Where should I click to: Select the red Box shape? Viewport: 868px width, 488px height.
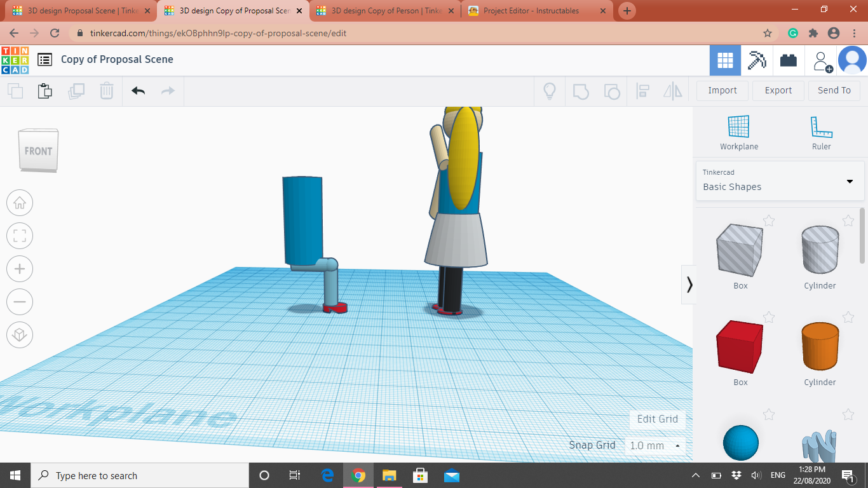(740, 346)
